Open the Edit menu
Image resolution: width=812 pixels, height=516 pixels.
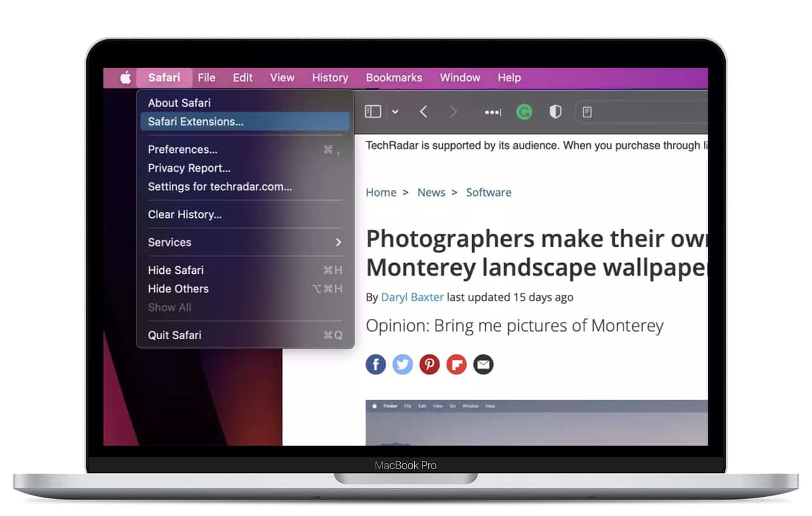(242, 77)
